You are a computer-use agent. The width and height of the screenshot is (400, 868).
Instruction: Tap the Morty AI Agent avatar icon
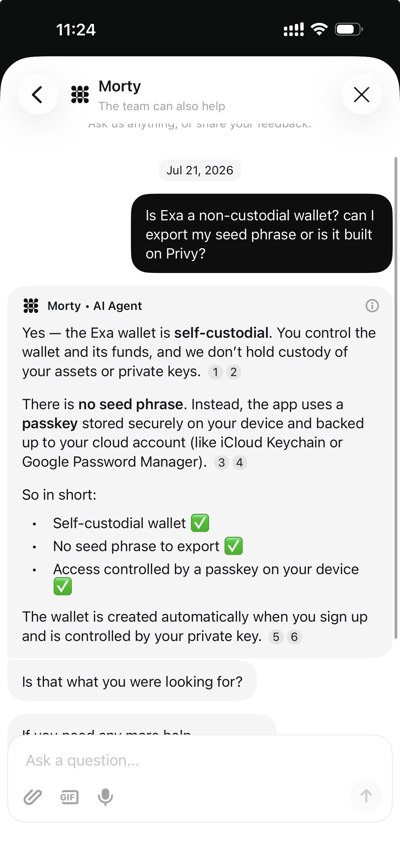[31, 306]
